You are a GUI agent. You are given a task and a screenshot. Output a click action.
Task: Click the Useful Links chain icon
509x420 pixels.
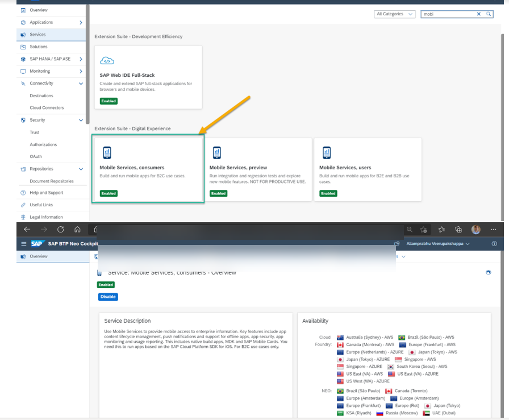tap(23, 205)
